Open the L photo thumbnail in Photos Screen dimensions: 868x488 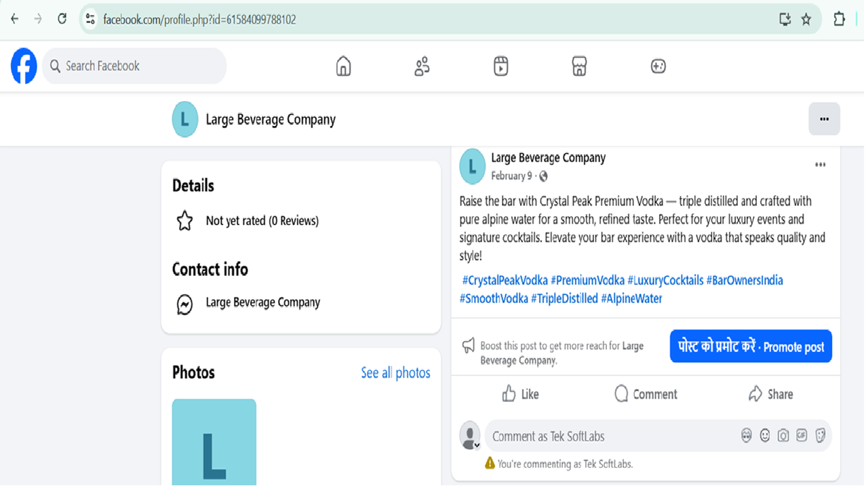[214, 442]
